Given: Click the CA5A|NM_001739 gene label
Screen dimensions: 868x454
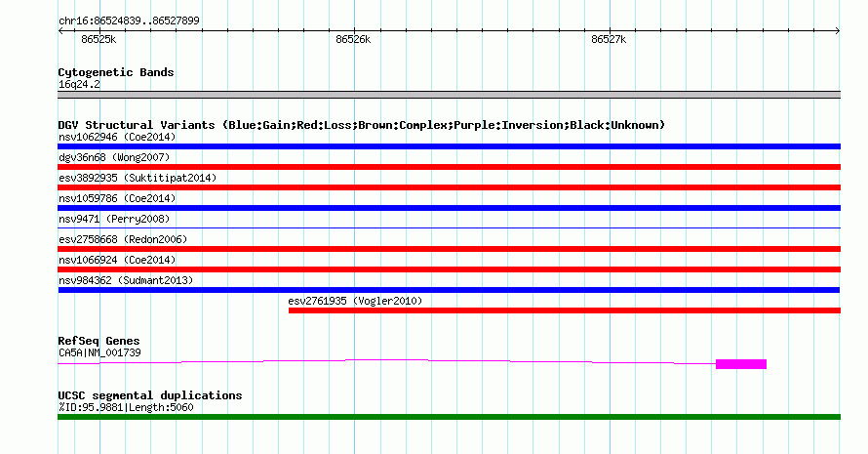Looking at the screenshot, I should (x=99, y=352).
